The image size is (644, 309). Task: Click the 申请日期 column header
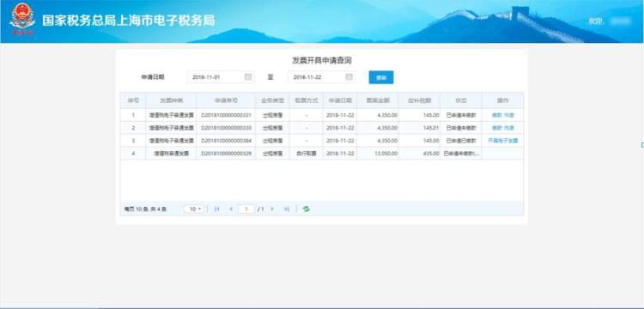[x=340, y=100]
